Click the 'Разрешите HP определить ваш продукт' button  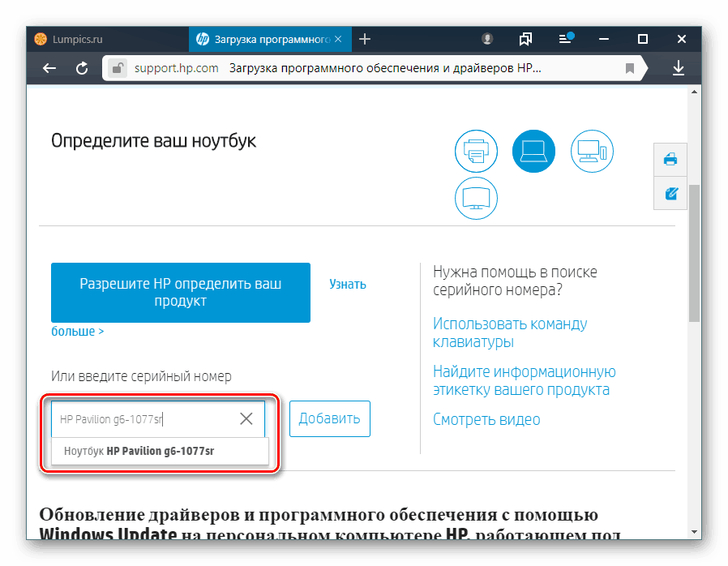pyautogui.click(x=181, y=293)
